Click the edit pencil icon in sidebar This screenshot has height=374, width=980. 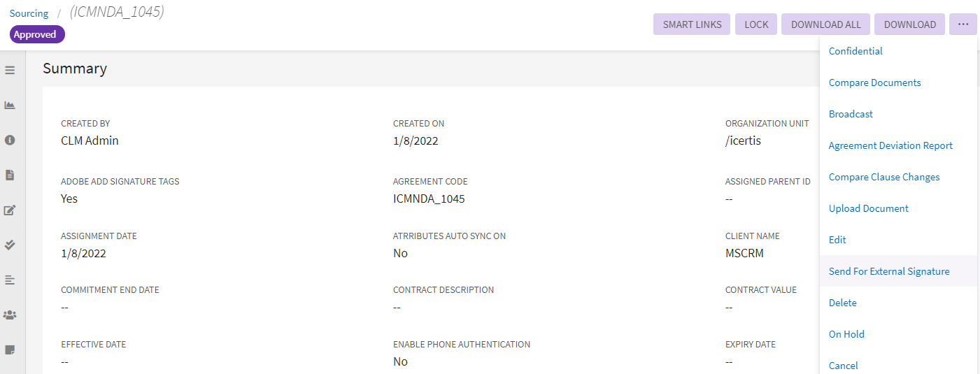10,210
